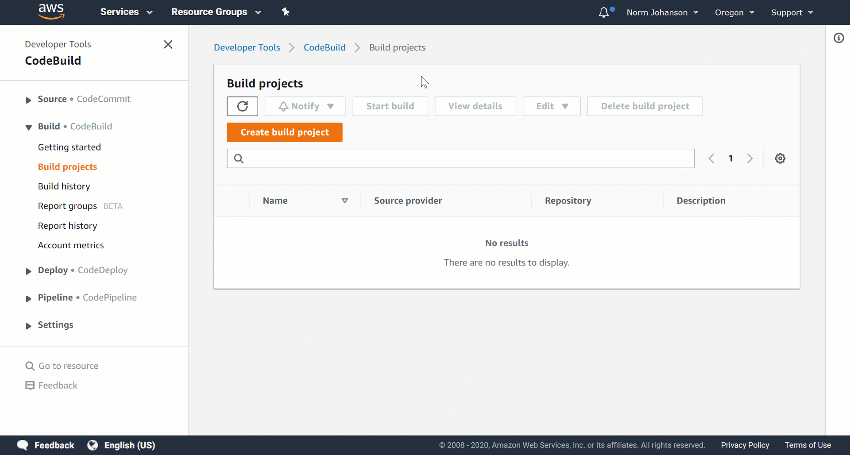This screenshot has width=850, height=455.
Task: Open Support dropdown menu
Action: click(792, 12)
